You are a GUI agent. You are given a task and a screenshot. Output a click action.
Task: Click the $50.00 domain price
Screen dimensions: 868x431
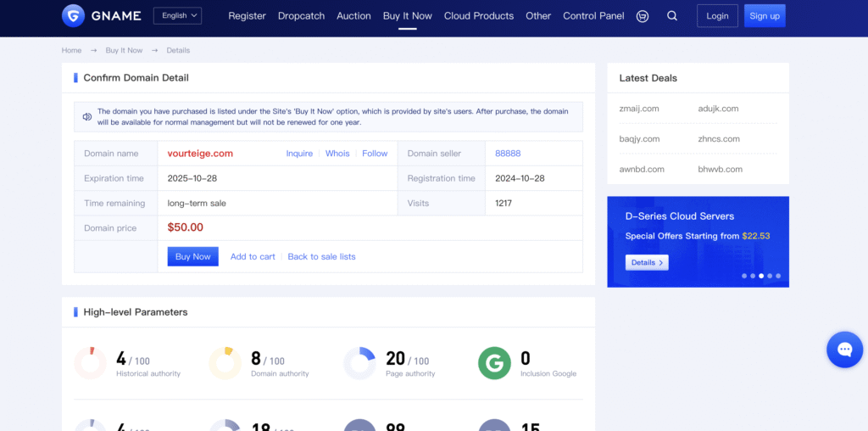[x=186, y=227]
